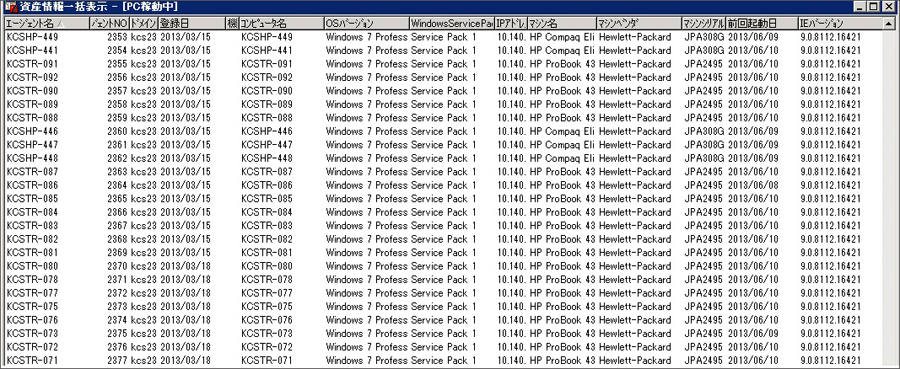The width and height of the screenshot is (900, 369).
Task: Click 2013/06/08 last boot date cell
Action: pyautogui.click(x=753, y=185)
